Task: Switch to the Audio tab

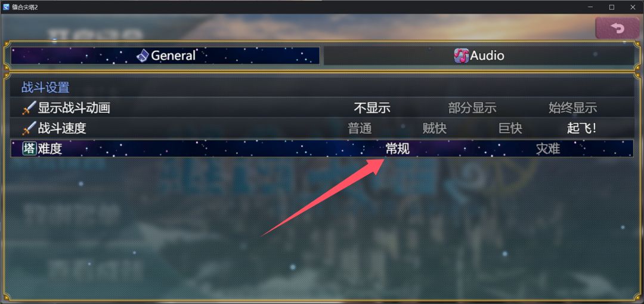Action: click(479, 56)
